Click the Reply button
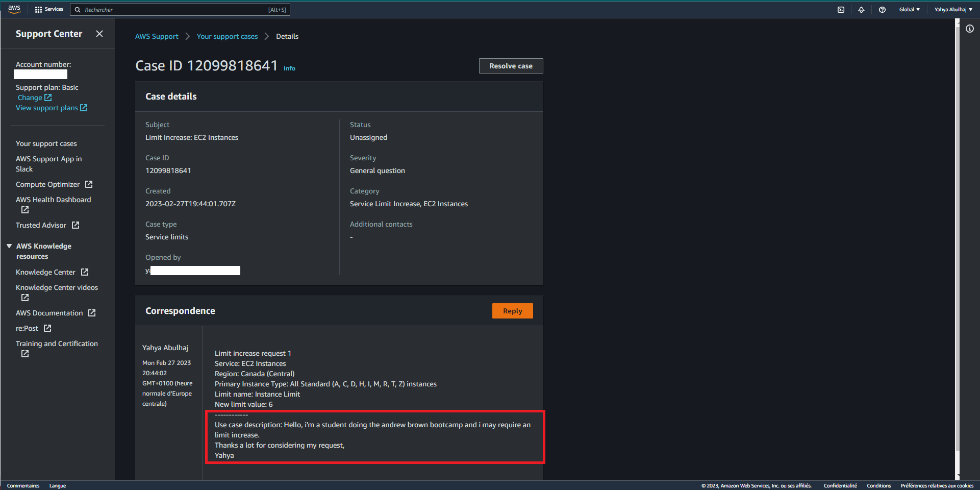 click(x=512, y=311)
